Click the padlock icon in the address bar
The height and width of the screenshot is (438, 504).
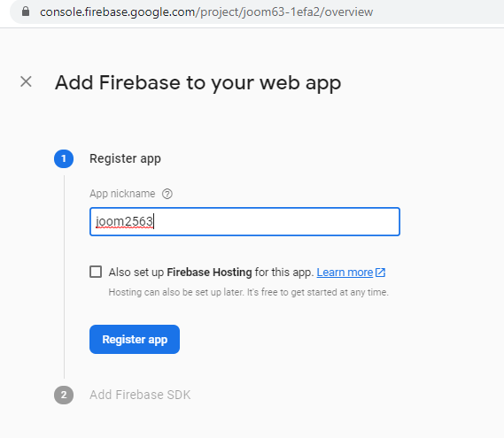tap(26, 12)
